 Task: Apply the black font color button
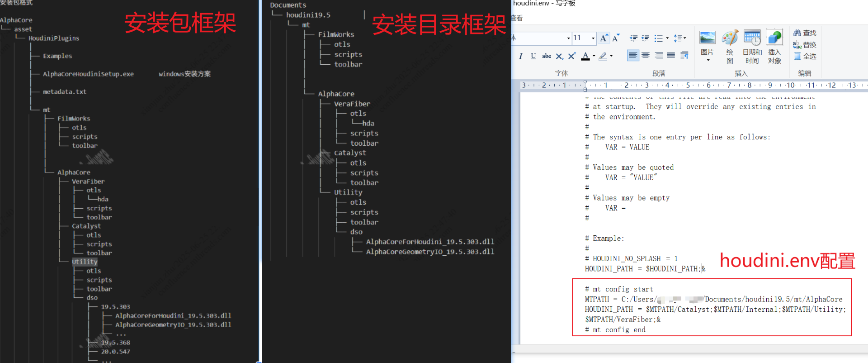(585, 56)
